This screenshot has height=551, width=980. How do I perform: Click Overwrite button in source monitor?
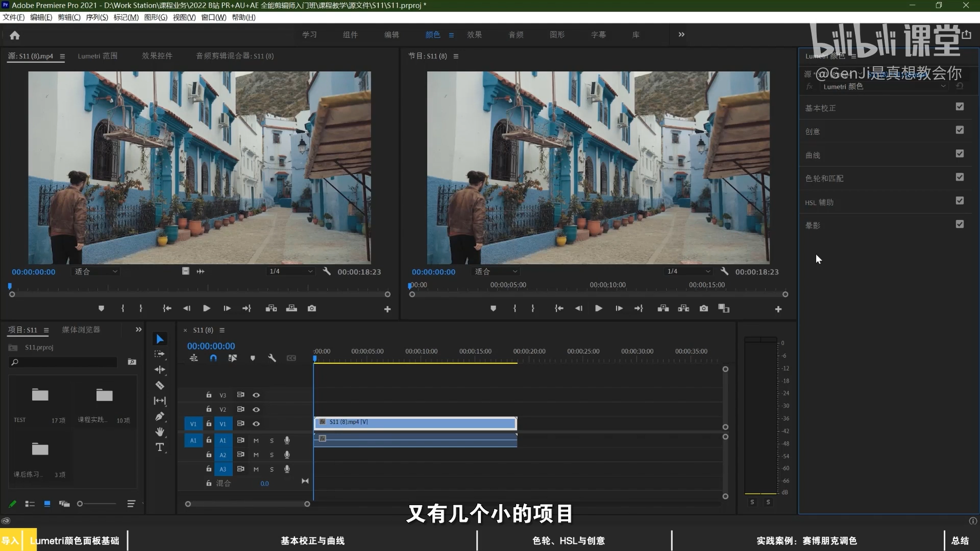(291, 308)
